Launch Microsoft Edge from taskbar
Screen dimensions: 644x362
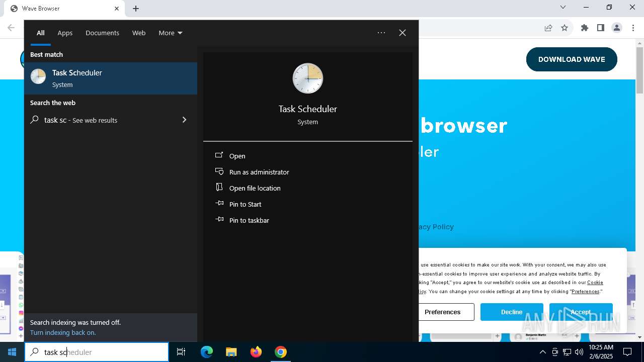click(x=207, y=352)
